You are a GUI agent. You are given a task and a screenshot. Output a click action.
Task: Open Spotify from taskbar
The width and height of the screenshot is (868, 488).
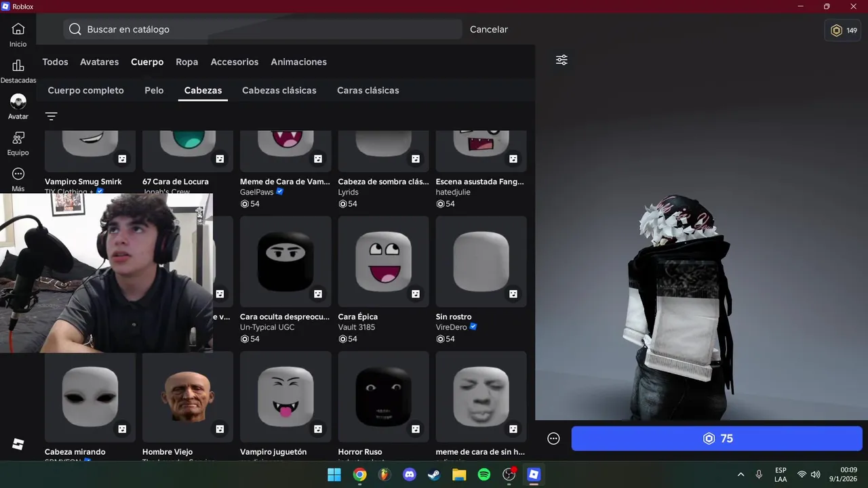point(484,474)
